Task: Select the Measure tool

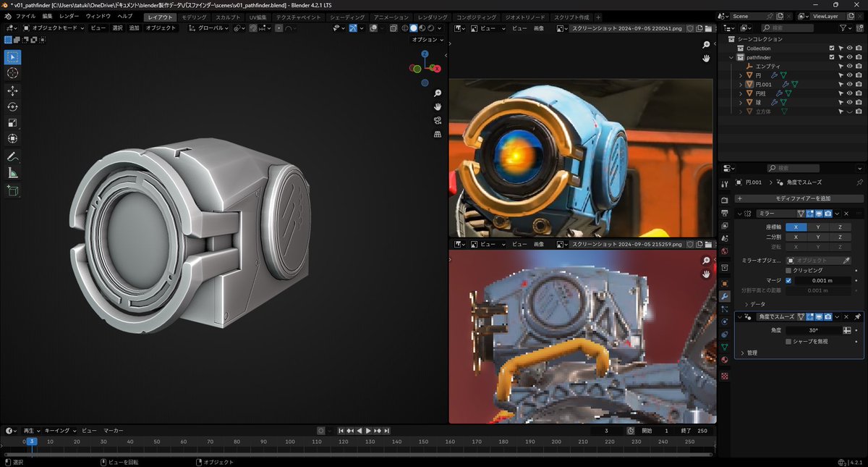Action: (12, 173)
